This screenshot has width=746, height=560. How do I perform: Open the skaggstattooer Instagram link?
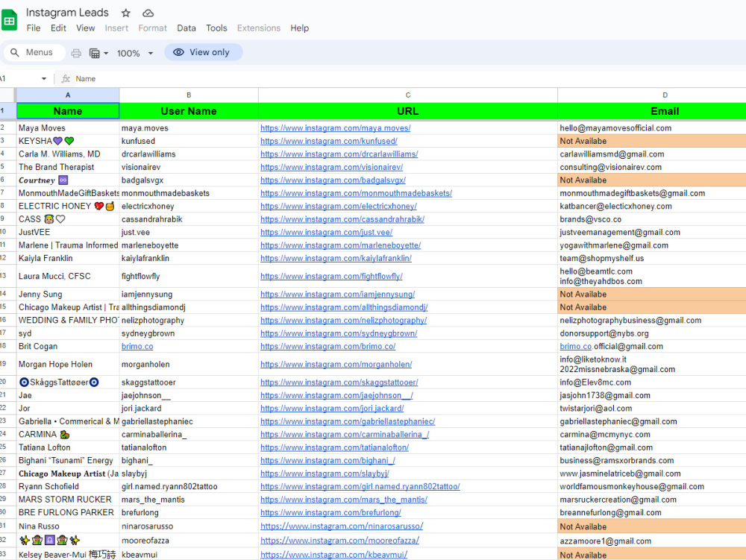click(x=339, y=383)
